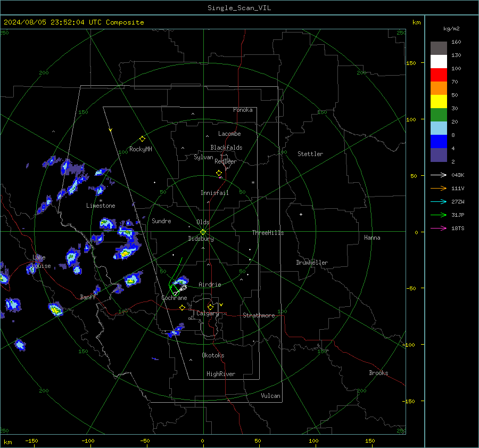Click the cyan 27ZW arrow in legend
479x448 pixels.
tap(439, 202)
